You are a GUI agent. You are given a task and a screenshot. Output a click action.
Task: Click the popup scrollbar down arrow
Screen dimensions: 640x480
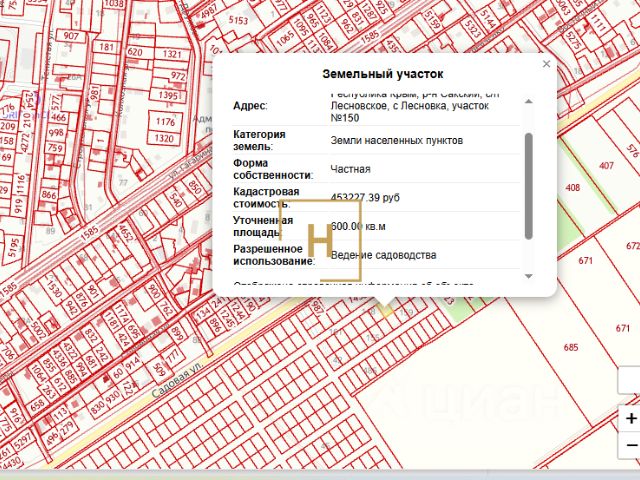[x=529, y=276]
